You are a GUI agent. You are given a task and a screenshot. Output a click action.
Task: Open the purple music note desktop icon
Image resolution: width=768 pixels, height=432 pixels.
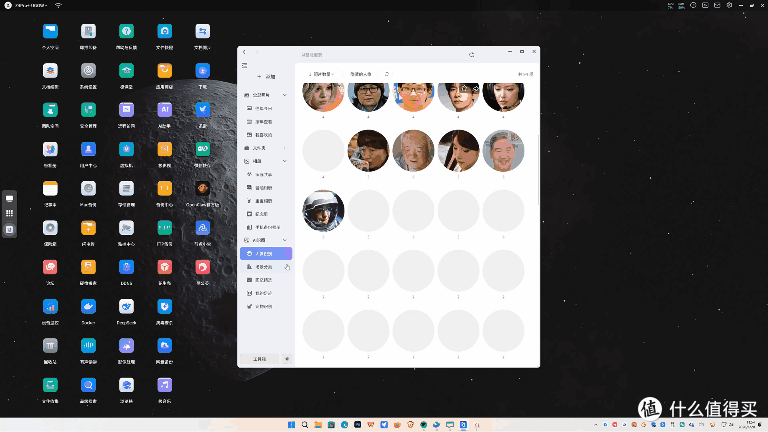(165, 385)
